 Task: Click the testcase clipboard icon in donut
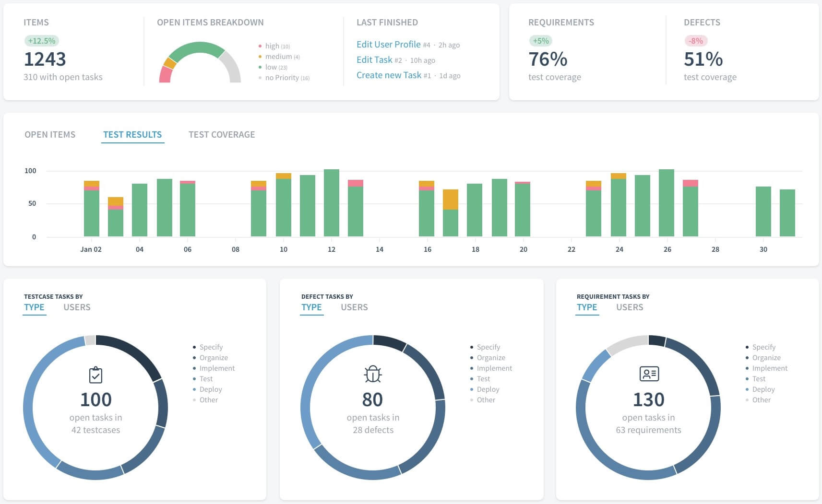pyautogui.click(x=96, y=375)
